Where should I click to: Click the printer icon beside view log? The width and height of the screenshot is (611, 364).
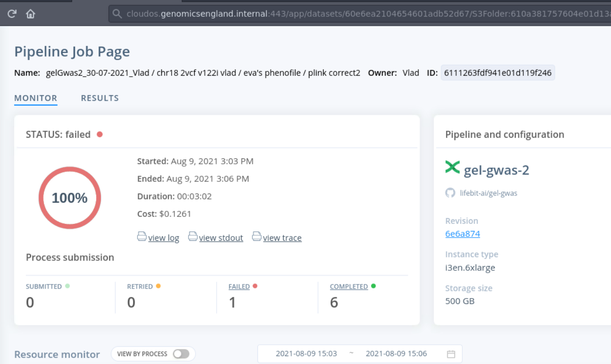tap(142, 237)
